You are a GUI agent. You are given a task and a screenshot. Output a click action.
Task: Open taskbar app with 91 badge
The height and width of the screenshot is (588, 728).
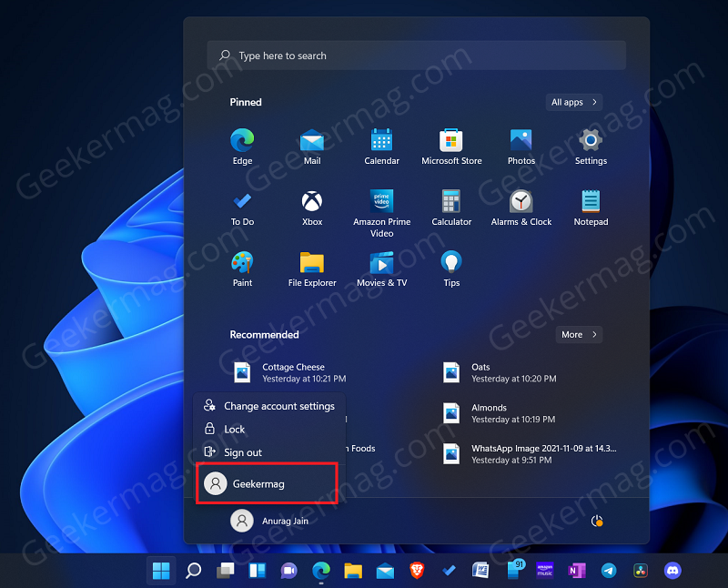coord(515,570)
